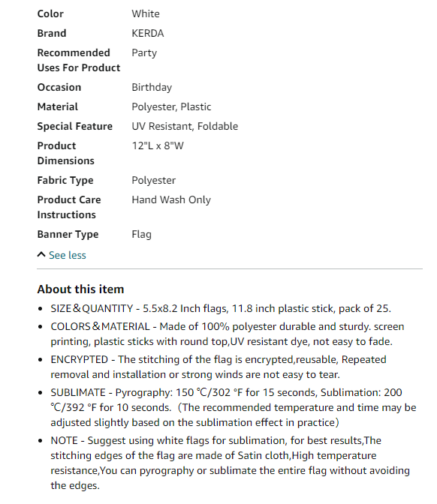Click the Party recommended use value
This screenshot has height=504, width=437.
(x=144, y=53)
